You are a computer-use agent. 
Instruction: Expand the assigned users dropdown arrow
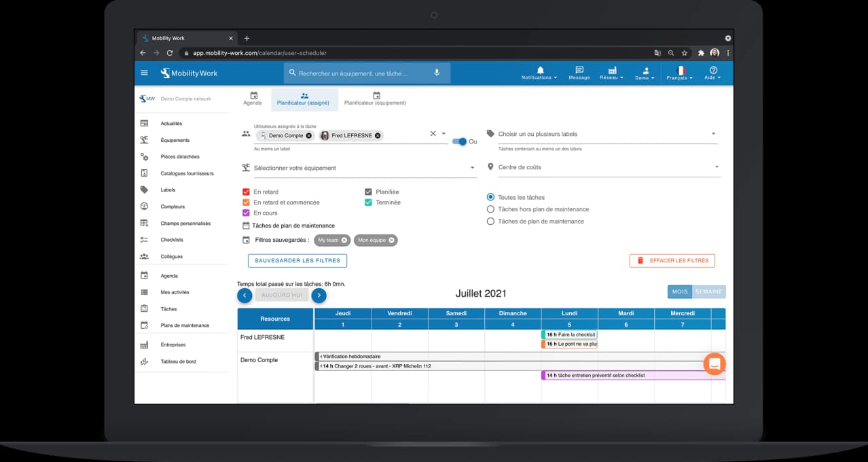click(x=444, y=134)
